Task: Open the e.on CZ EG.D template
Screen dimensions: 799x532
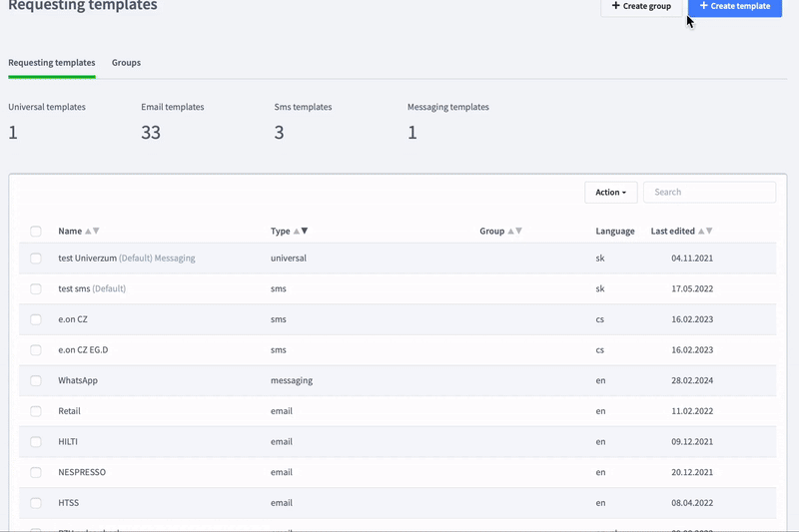Action: click(83, 349)
